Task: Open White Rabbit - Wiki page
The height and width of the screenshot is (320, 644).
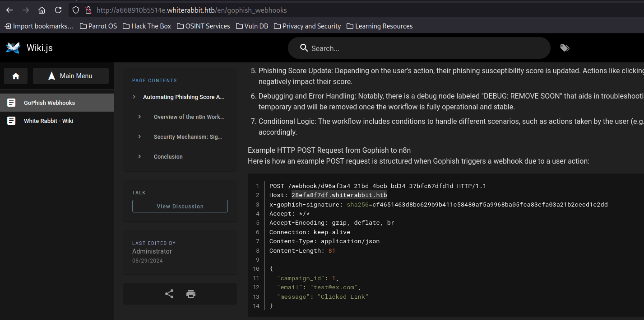Action: tap(48, 121)
